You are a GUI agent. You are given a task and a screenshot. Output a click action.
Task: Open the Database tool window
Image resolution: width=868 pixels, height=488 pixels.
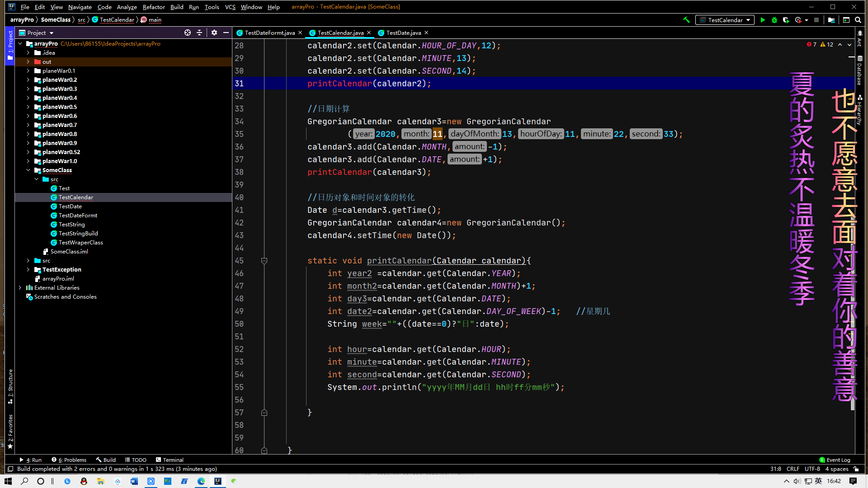[859, 71]
